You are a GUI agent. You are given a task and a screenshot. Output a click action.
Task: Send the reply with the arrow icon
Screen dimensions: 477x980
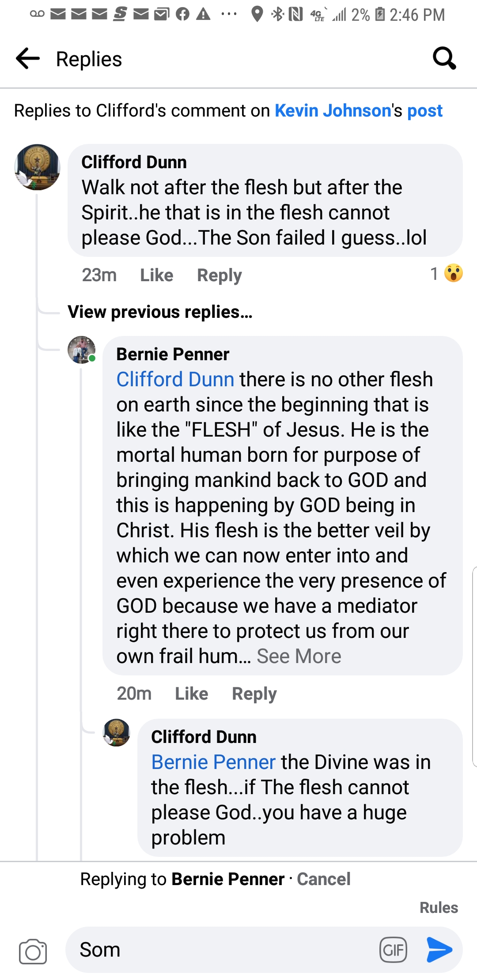click(x=439, y=950)
